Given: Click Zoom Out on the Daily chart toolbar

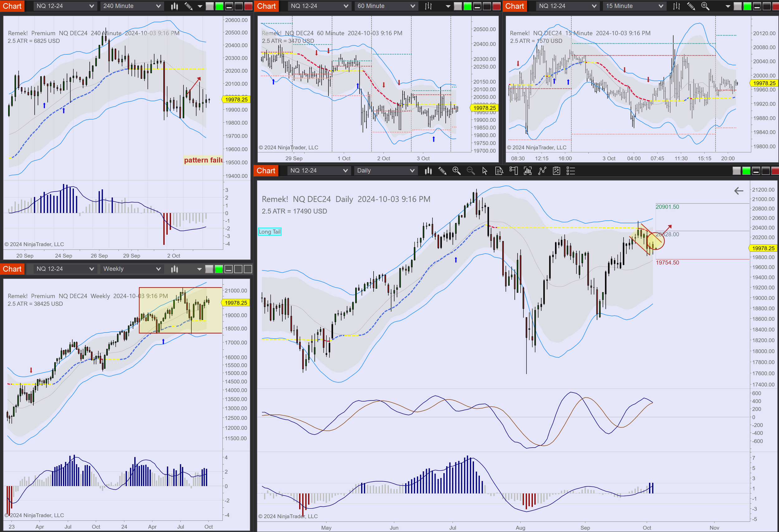Looking at the screenshot, I should pyautogui.click(x=471, y=171).
